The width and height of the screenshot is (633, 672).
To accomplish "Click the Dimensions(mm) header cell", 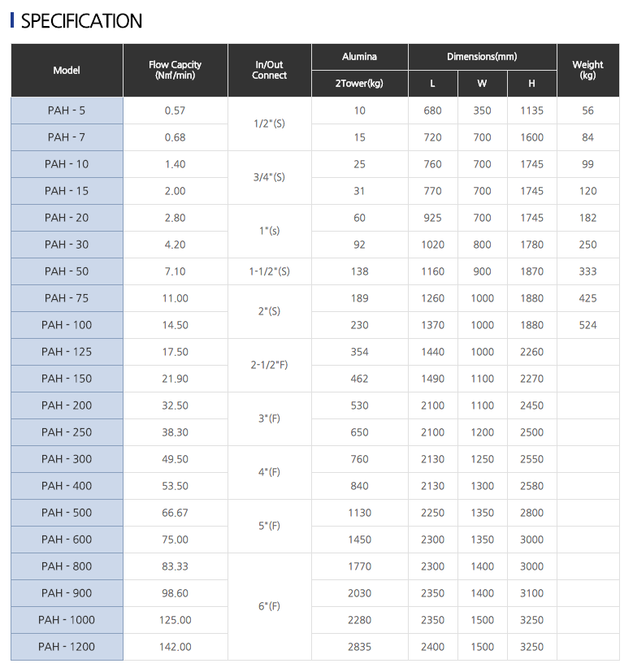I will pyautogui.click(x=482, y=57).
